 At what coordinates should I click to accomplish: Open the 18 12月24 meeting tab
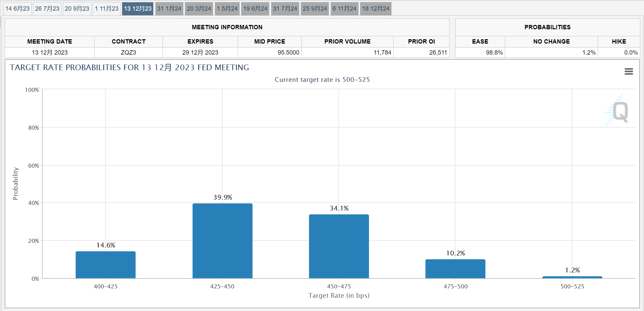(x=376, y=9)
